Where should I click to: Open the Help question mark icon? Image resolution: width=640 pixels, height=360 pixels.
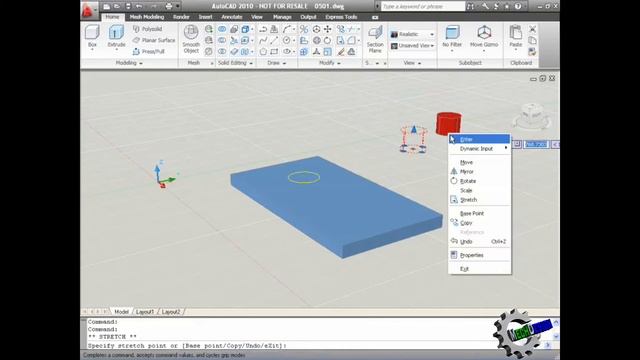518,6
